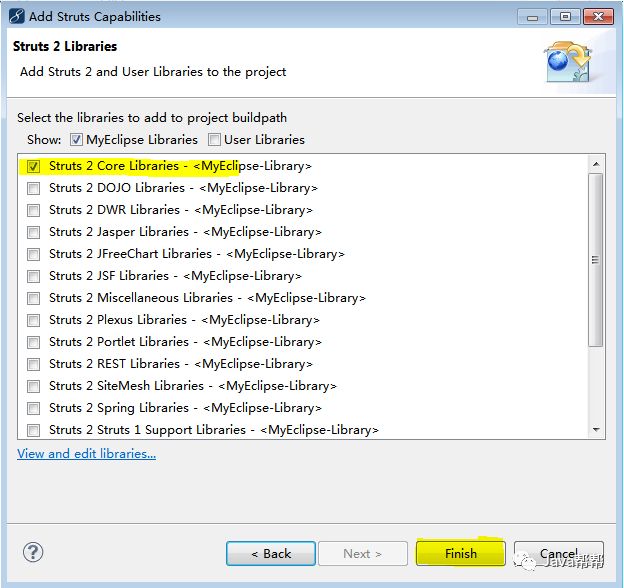The width and height of the screenshot is (624, 588).
Task: Check Struts 2 Jasper Libraries checkbox
Action: point(33,232)
